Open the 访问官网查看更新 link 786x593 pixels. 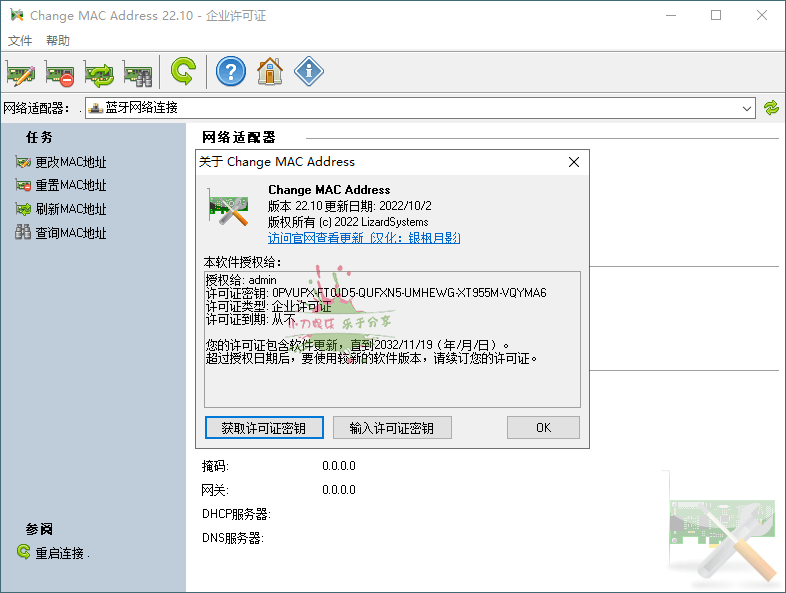coord(317,238)
